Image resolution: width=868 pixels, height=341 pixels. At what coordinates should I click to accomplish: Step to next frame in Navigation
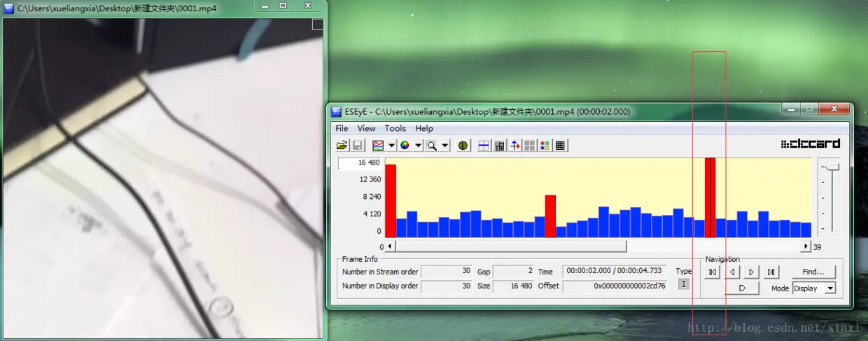pyautogui.click(x=751, y=272)
